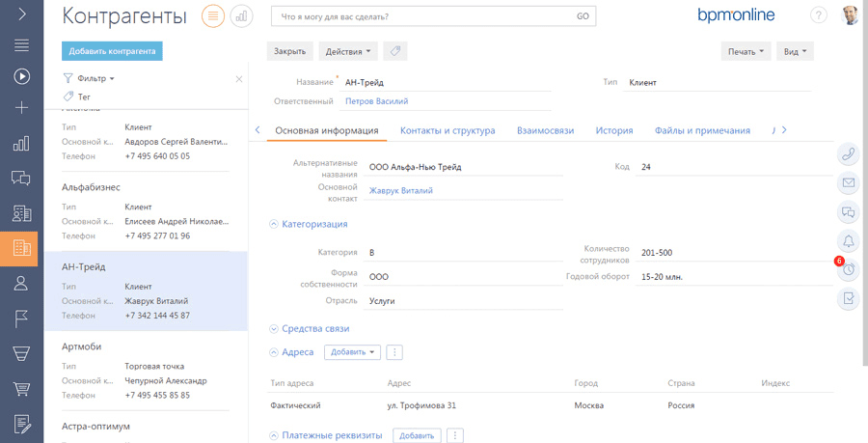
Task: Open the feed chat bubbles sidebar icon
Action: [21, 178]
